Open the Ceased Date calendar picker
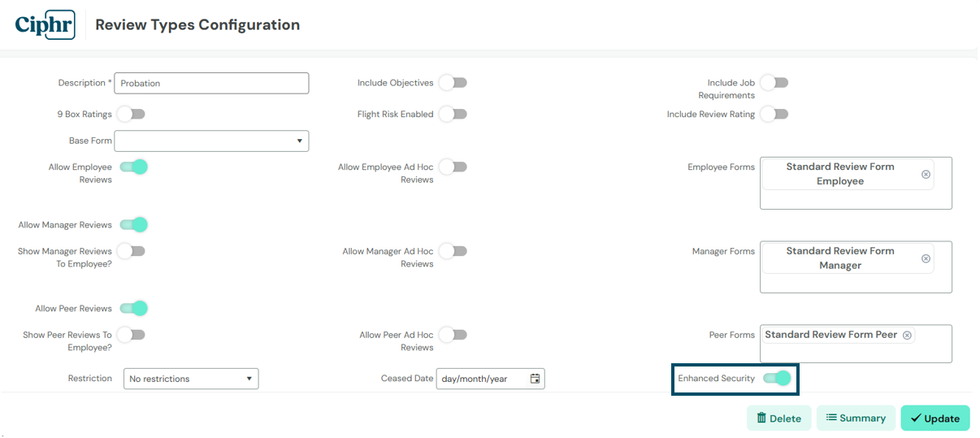Image resolution: width=980 pixels, height=438 pixels. [536, 379]
